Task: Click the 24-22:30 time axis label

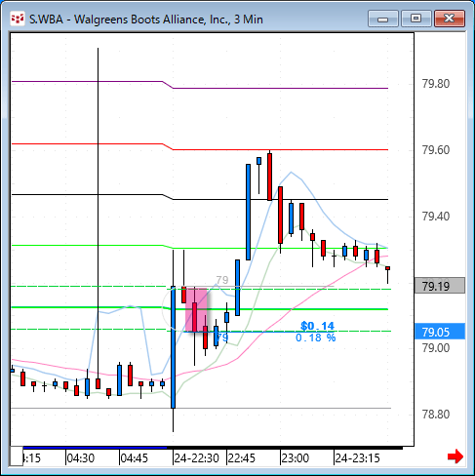Action: 196,458
